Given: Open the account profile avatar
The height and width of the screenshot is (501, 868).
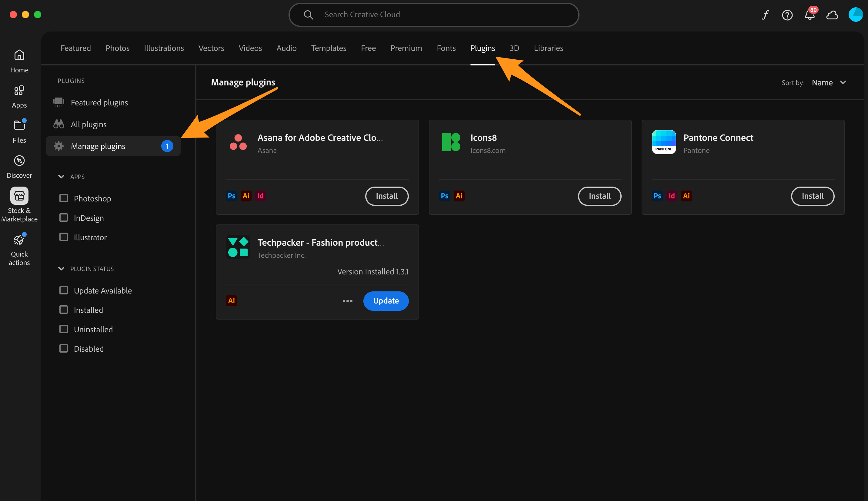Looking at the screenshot, I should (855, 15).
